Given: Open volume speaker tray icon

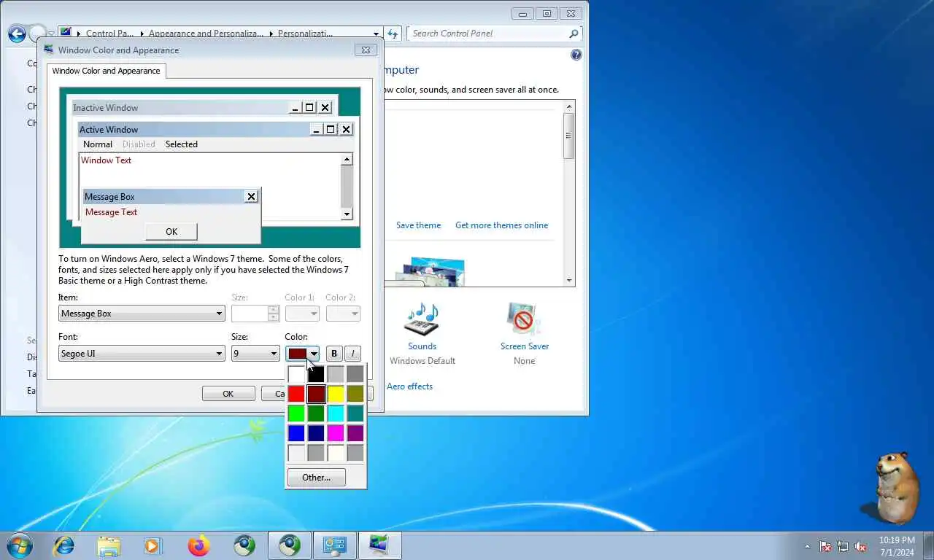Looking at the screenshot, I should coord(860,546).
